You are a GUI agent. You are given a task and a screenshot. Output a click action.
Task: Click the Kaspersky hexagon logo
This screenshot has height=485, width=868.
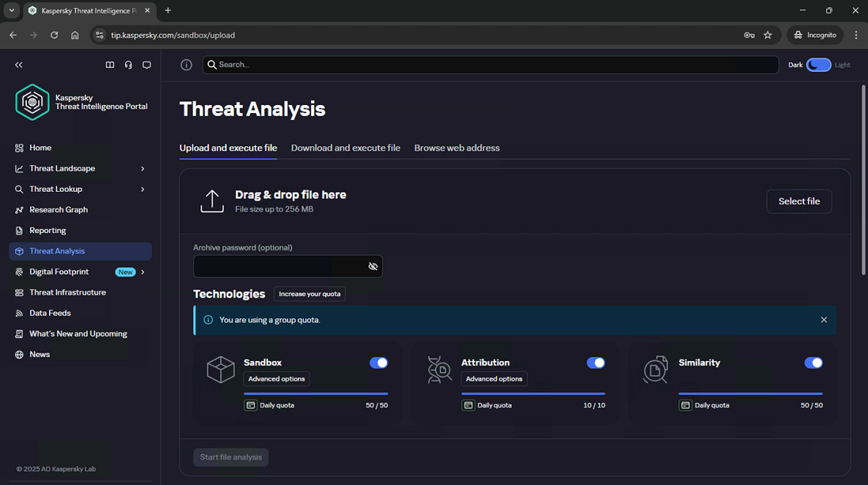pyautogui.click(x=33, y=102)
